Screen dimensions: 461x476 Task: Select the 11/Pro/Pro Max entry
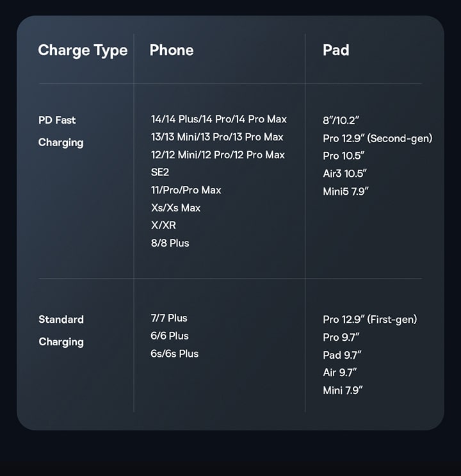point(186,190)
